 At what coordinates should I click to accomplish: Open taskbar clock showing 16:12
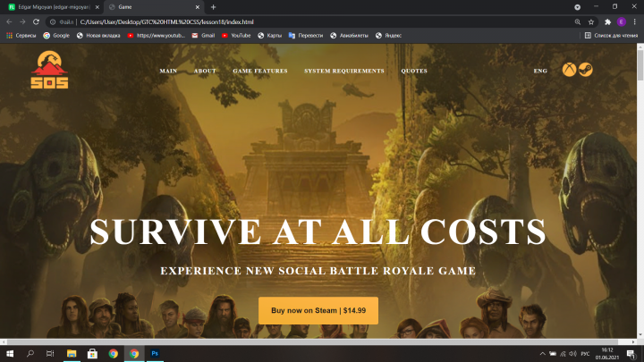tap(607, 354)
